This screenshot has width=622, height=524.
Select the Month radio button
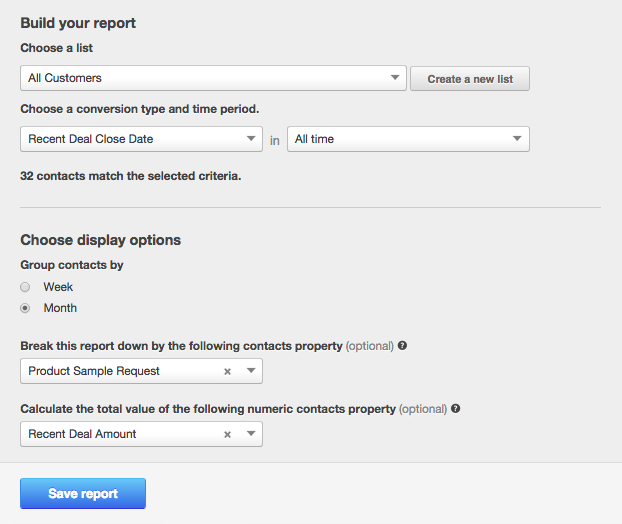[25, 308]
